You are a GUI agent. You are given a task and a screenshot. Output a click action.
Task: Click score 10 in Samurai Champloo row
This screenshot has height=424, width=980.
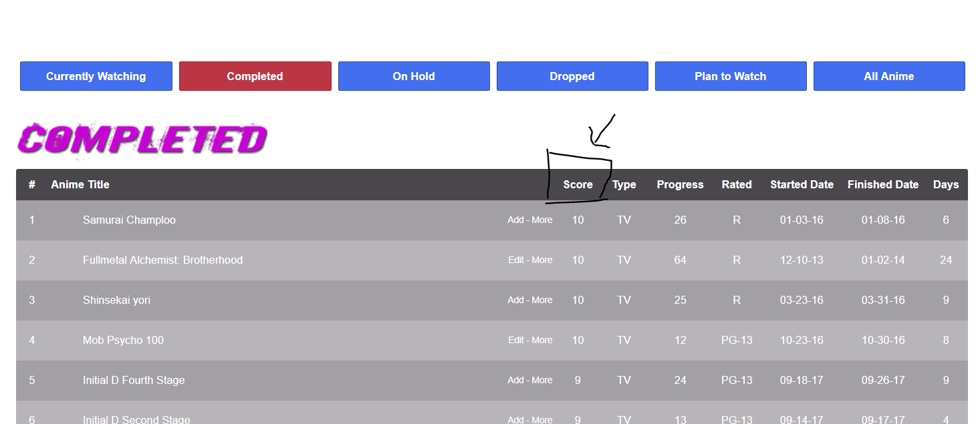click(x=578, y=220)
